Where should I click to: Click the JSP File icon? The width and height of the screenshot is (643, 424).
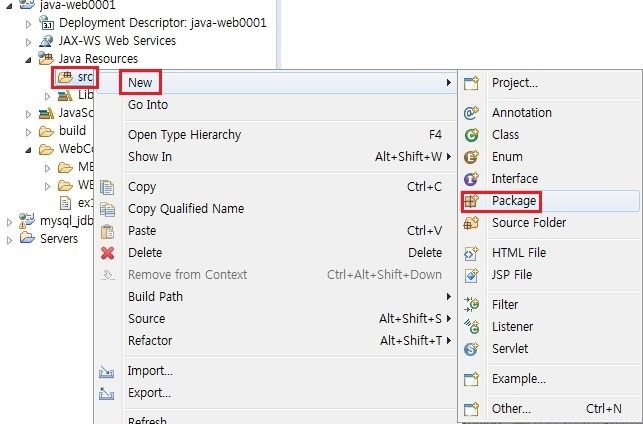(x=471, y=275)
